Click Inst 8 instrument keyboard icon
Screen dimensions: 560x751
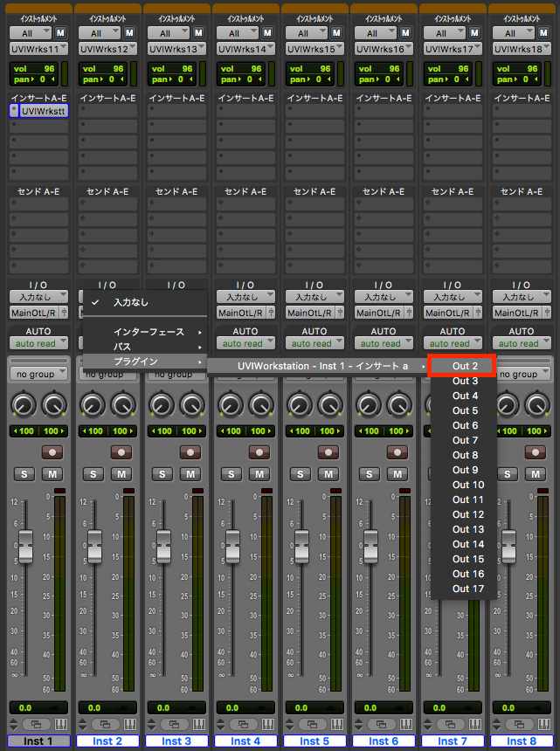coord(544,724)
